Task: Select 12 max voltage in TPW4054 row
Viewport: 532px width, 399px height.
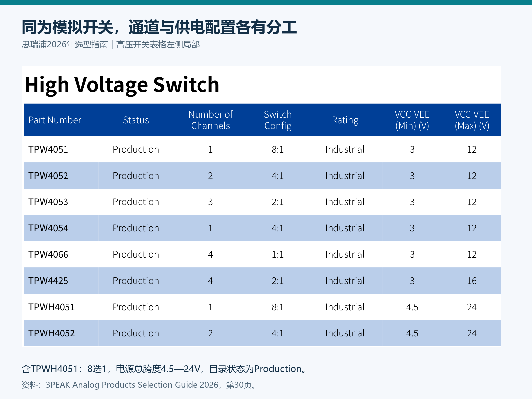Action: (x=472, y=228)
